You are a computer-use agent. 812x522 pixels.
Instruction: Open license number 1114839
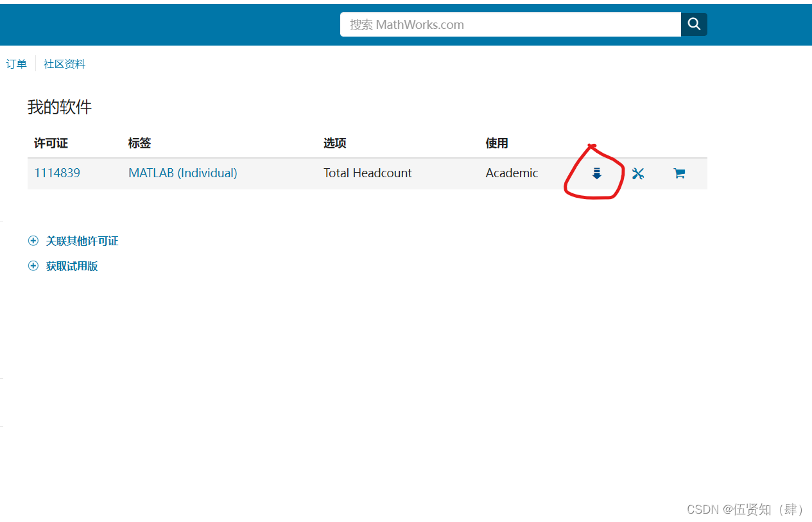pyautogui.click(x=57, y=173)
